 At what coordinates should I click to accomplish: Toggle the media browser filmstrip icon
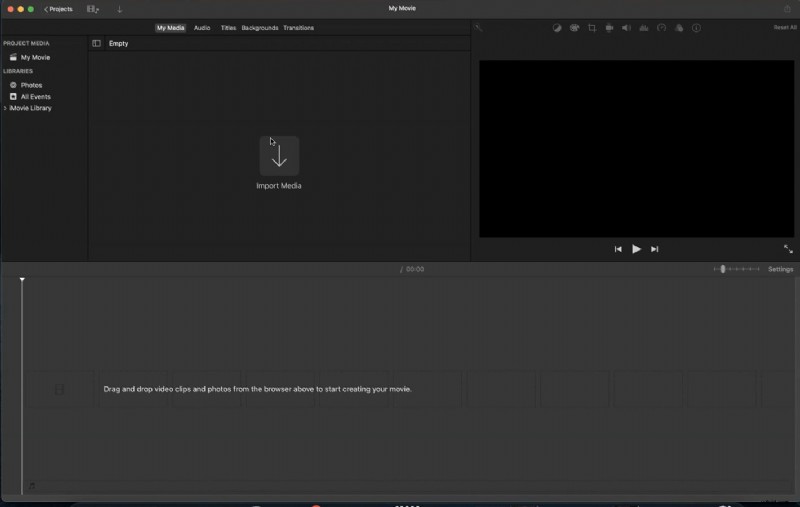(x=92, y=9)
